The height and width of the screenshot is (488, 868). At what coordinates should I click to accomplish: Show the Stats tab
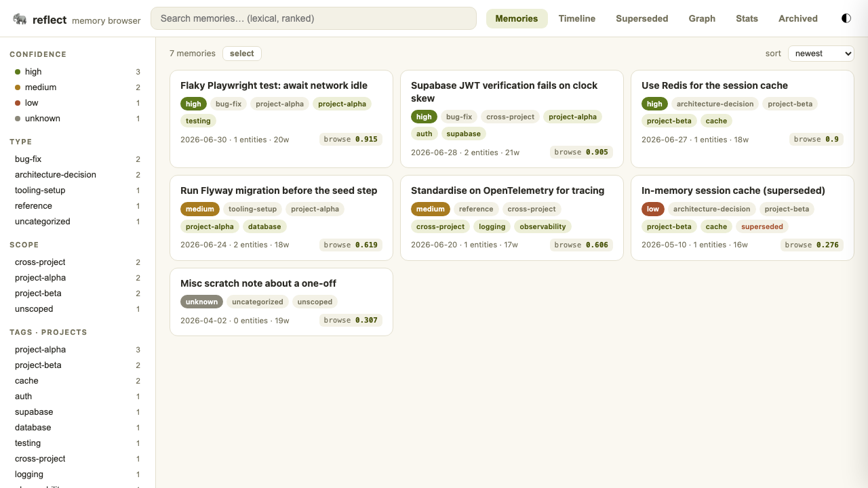pos(747,18)
